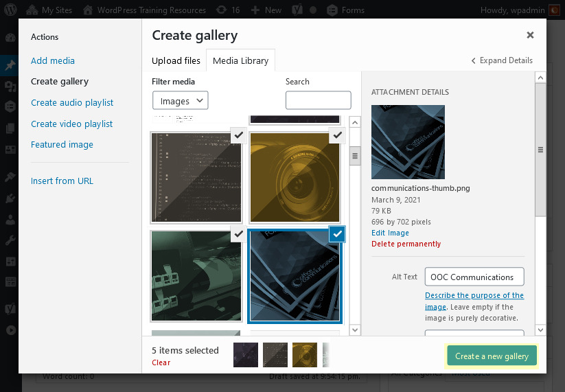Open Users icon in admin sidebar
This screenshot has height=392, width=565.
click(10, 220)
